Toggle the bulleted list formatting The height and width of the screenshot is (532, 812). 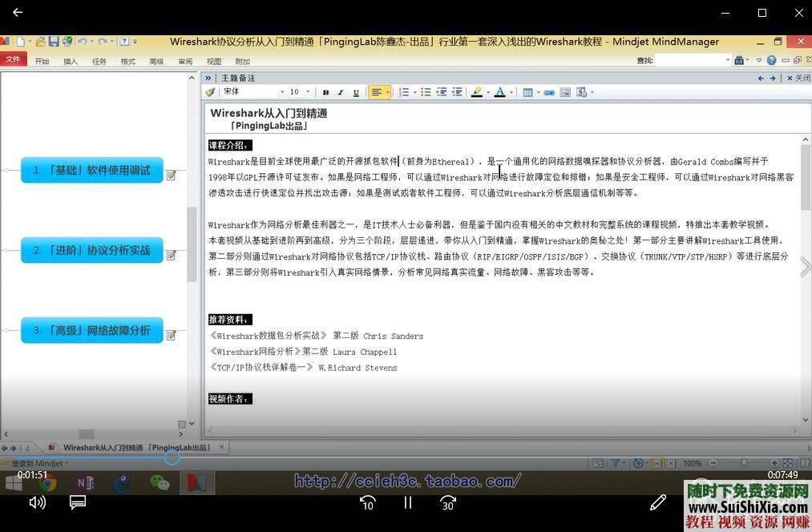coord(425,92)
